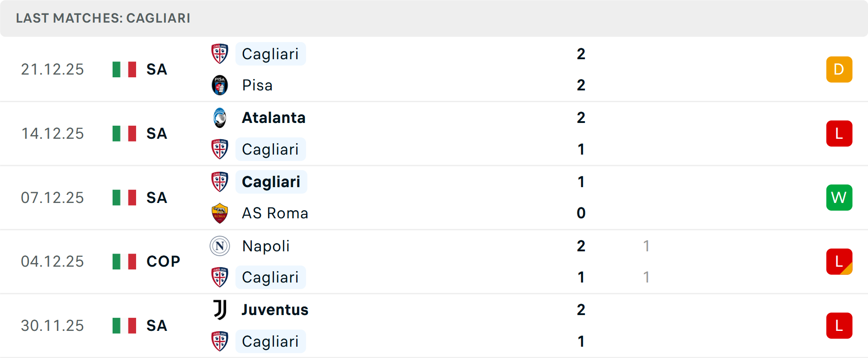Click the L badge for Napoli match
868x358 pixels.
(839, 261)
